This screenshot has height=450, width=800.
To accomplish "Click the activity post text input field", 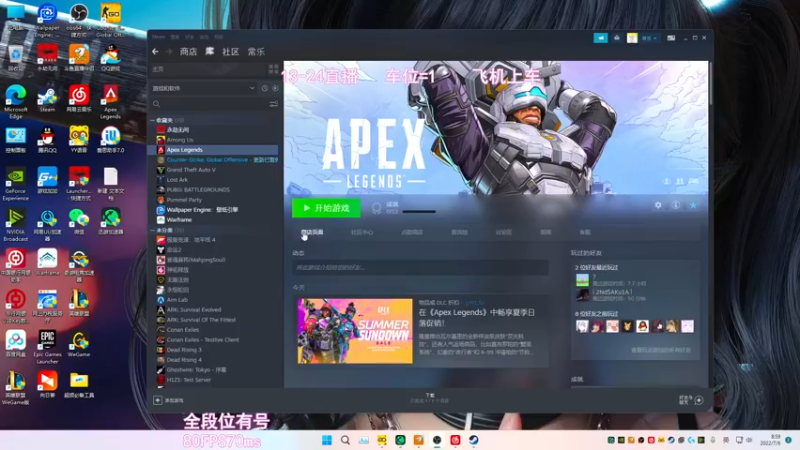I will [420, 267].
